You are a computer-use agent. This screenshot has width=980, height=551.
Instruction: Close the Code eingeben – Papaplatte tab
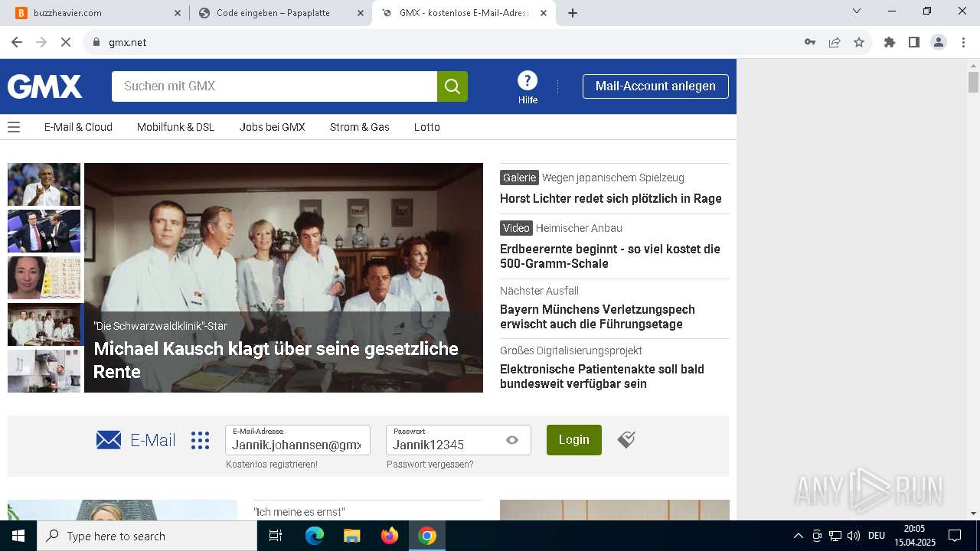click(x=361, y=13)
